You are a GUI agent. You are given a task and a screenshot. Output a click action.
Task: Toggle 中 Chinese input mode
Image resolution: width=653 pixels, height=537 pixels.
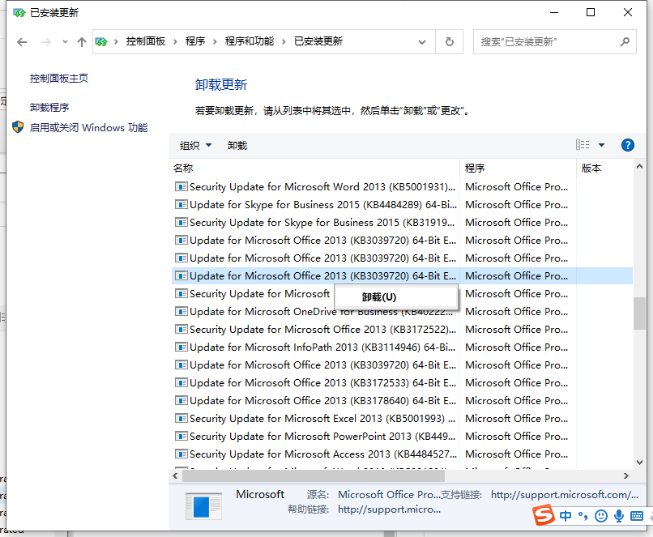tap(566, 516)
